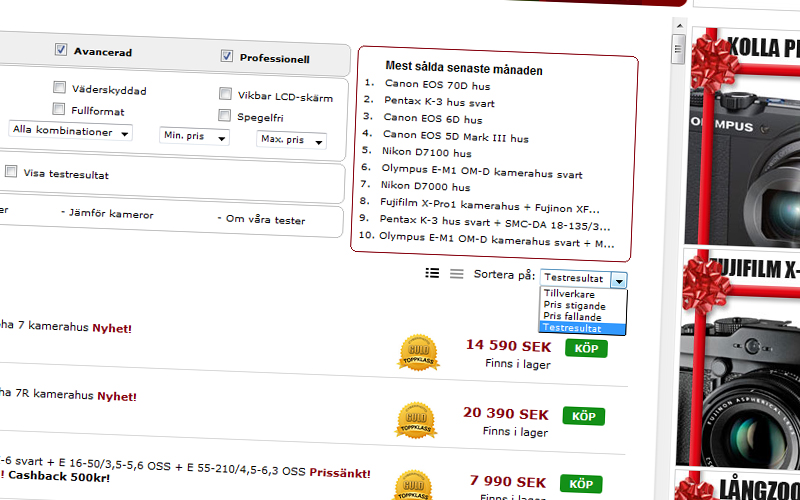This screenshot has height=500, width=800.
Task: Open Canon EOS 5D Mark III hus
Action: (x=456, y=136)
